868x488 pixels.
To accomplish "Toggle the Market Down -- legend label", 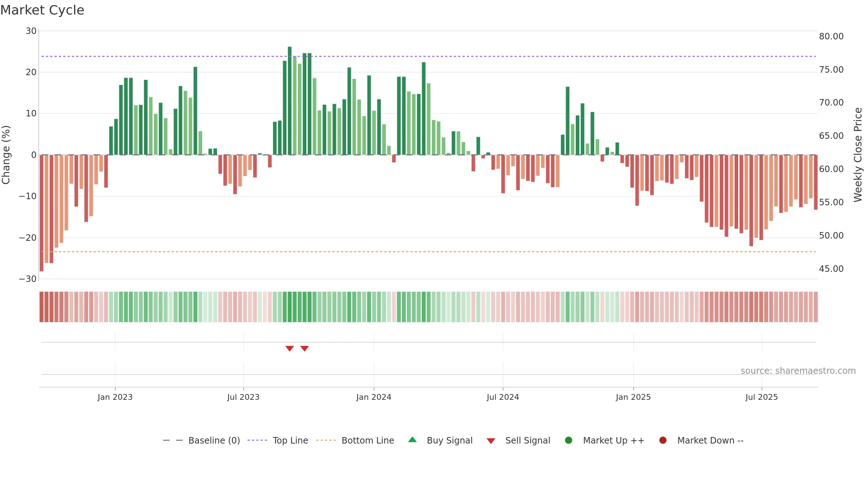I will (x=710, y=440).
